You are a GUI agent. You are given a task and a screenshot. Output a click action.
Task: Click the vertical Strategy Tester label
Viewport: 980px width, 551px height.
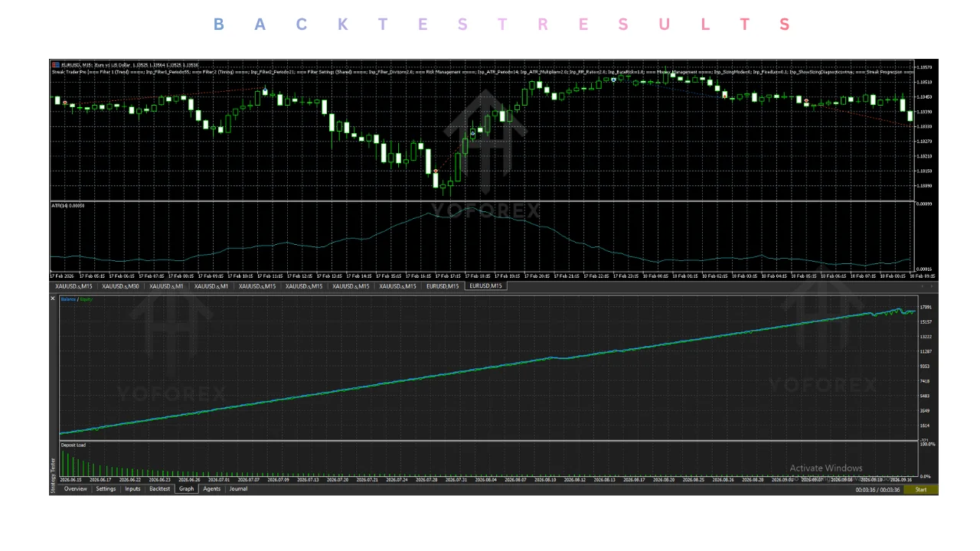pos(53,474)
